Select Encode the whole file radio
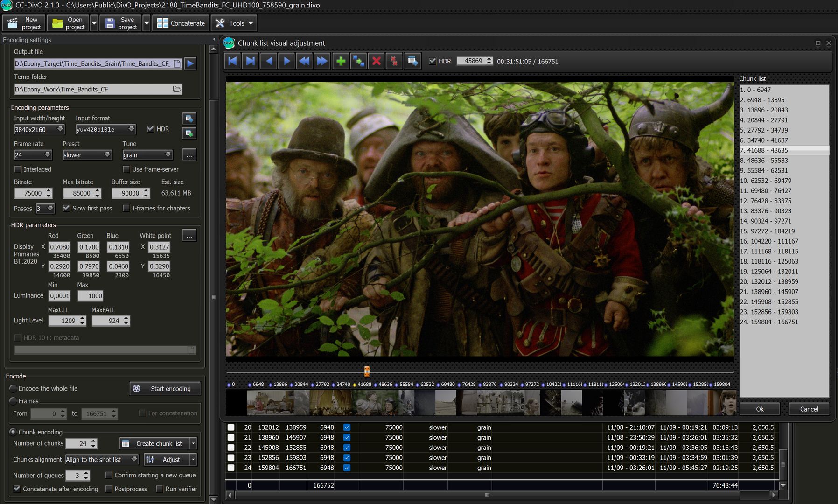 (x=13, y=388)
